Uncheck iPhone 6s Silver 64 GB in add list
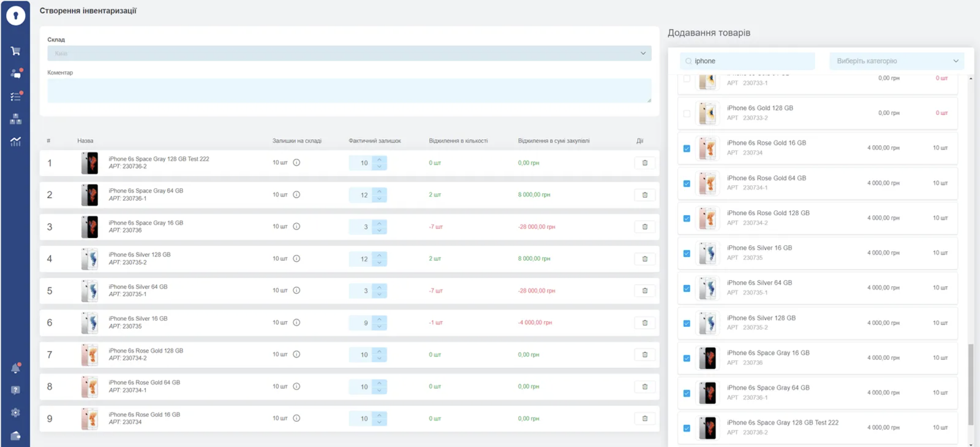 (687, 288)
